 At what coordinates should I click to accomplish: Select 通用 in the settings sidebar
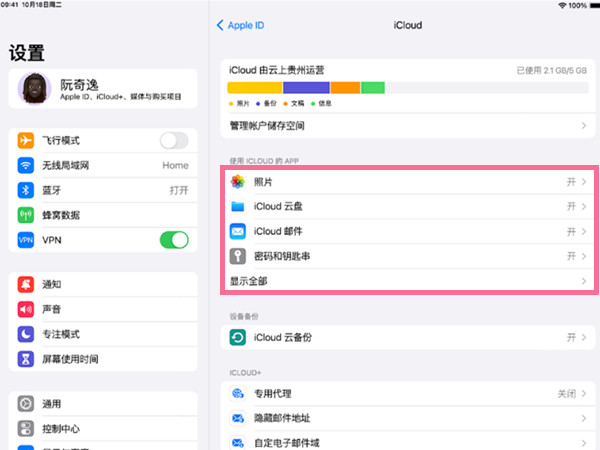(x=52, y=404)
